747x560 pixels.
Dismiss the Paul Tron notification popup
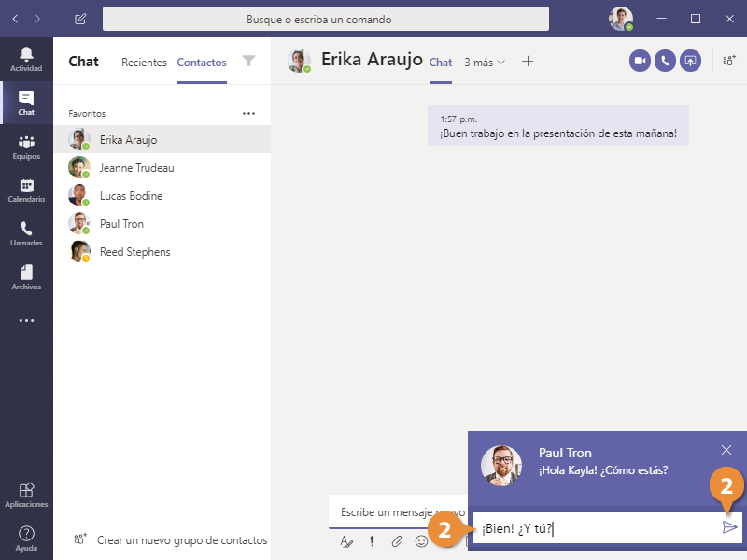[726, 450]
